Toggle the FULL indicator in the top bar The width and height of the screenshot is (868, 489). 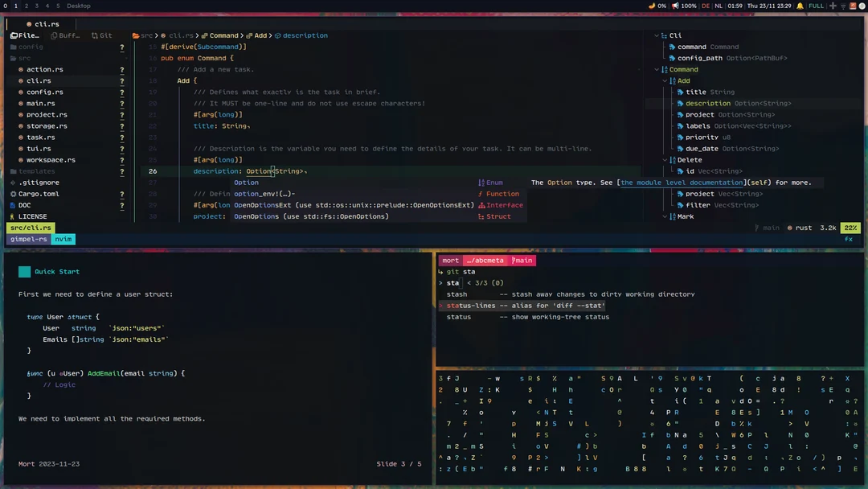point(816,6)
